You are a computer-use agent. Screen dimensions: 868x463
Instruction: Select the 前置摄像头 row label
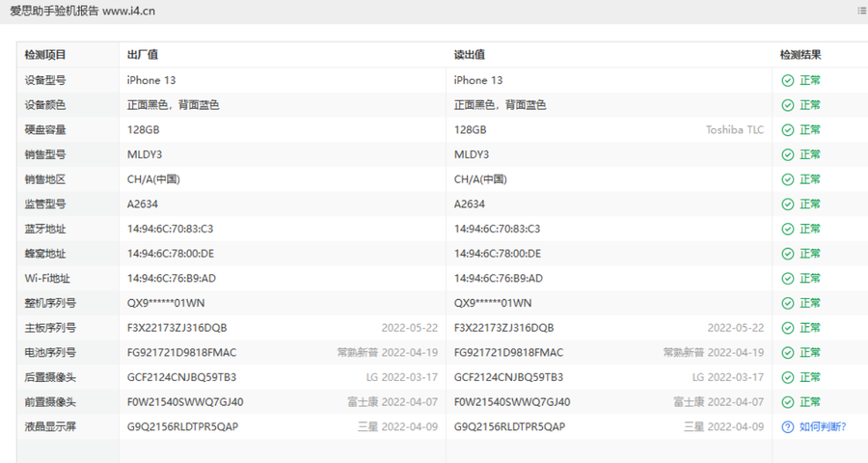tap(50, 402)
